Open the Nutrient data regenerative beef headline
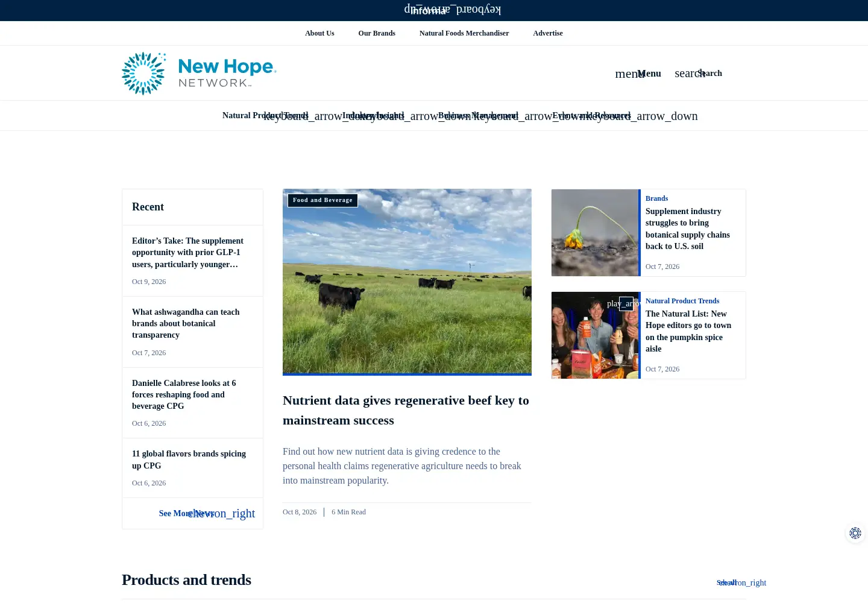This screenshot has height=603, width=868. point(406,410)
